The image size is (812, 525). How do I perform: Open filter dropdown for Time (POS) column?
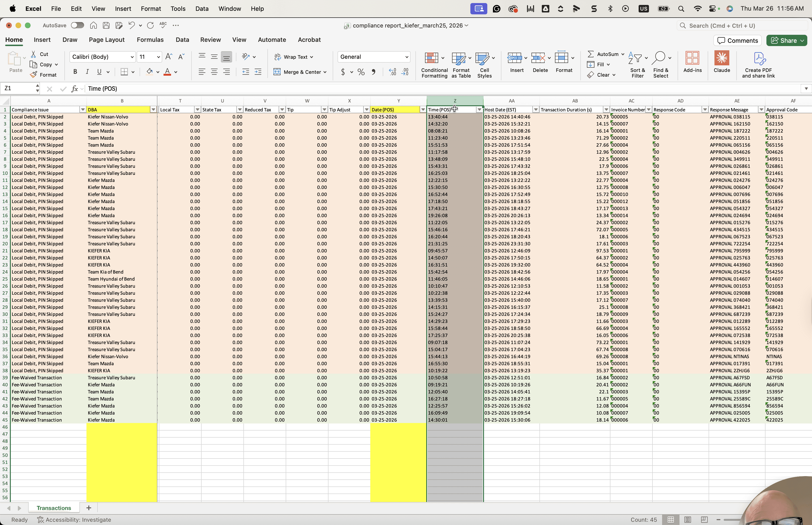(480, 110)
